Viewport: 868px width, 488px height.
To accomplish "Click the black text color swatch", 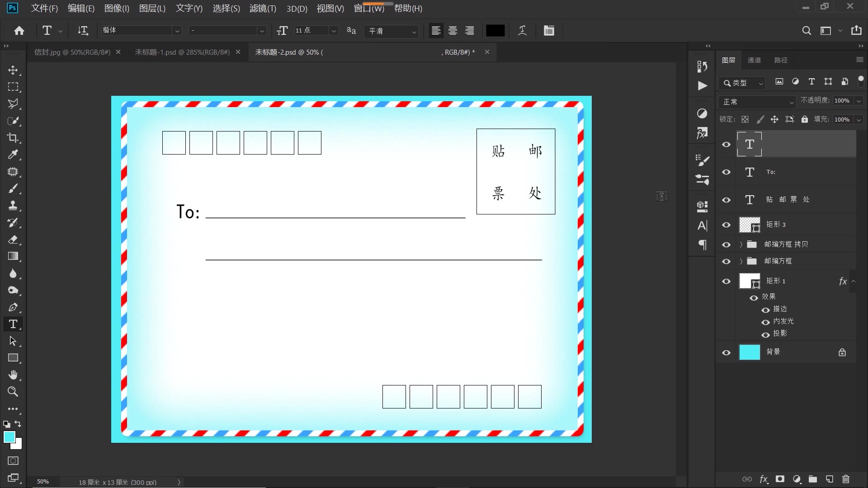I will click(495, 30).
